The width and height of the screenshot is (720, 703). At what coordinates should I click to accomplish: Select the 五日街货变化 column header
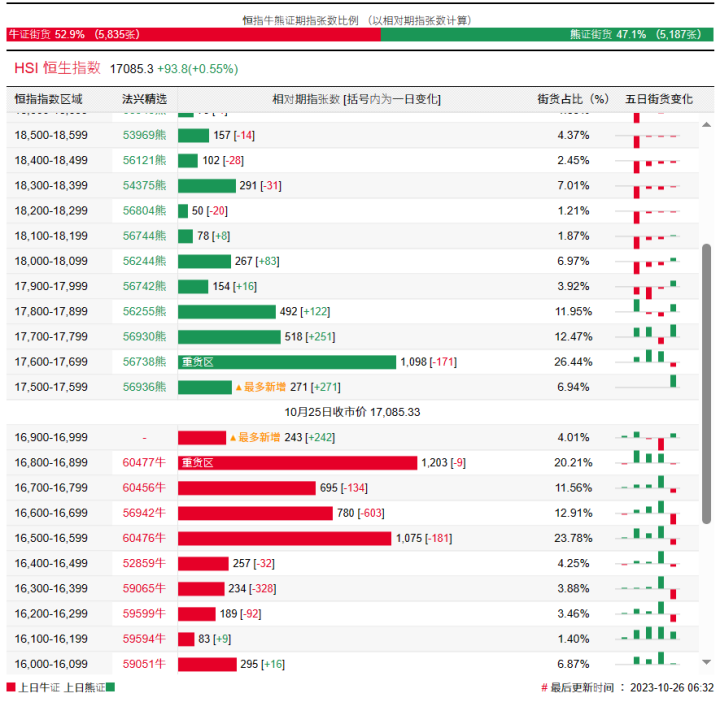tap(659, 99)
